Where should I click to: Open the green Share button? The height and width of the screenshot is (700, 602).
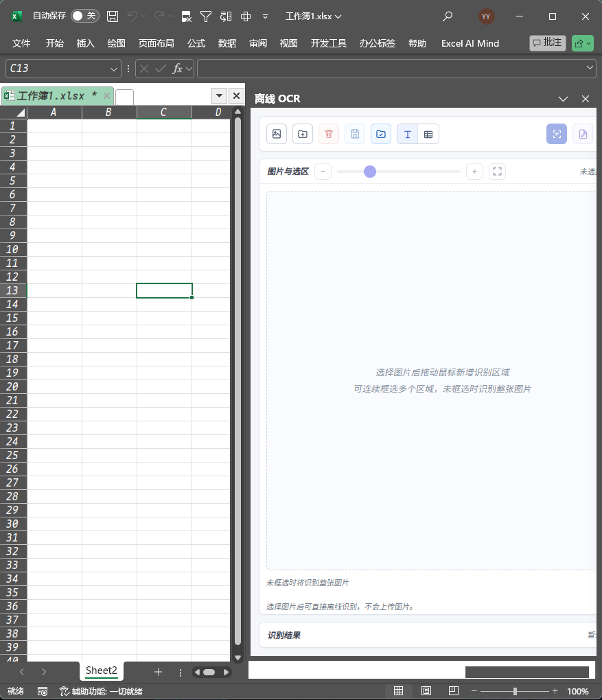[x=582, y=43]
